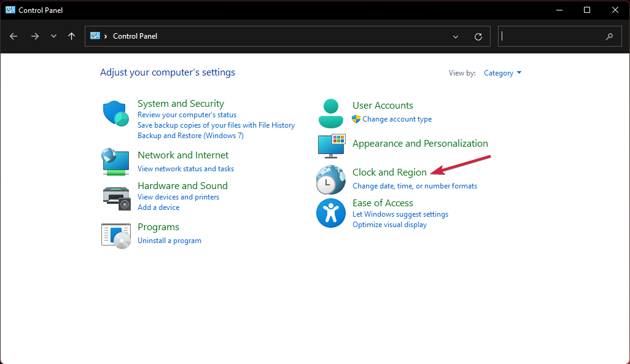The image size is (630, 364).
Task: Open Backup and Restore (Windows 7)
Action: (x=190, y=136)
